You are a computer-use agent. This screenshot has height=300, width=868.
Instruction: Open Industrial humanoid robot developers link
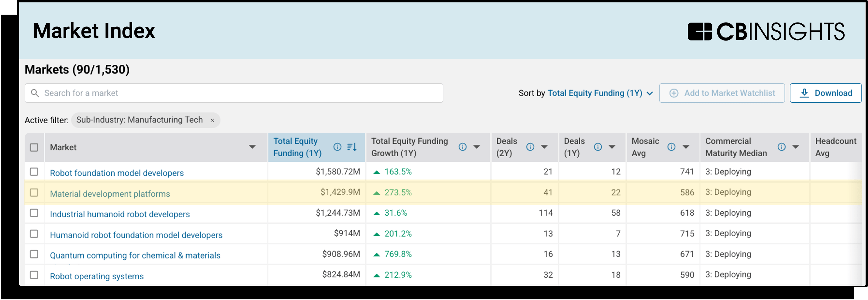(x=119, y=214)
